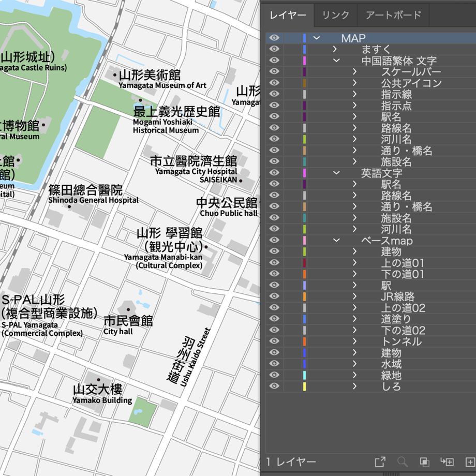Expand the 道塗り sublayer
This screenshot has width=476, height=476.
click(x=354, y=318)
